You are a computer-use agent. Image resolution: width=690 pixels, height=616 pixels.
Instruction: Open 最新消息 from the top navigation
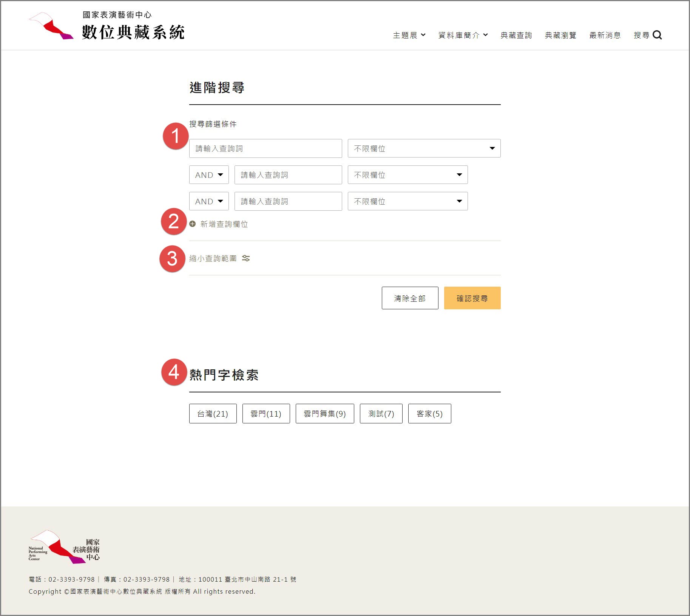click(x=605, y=35)
